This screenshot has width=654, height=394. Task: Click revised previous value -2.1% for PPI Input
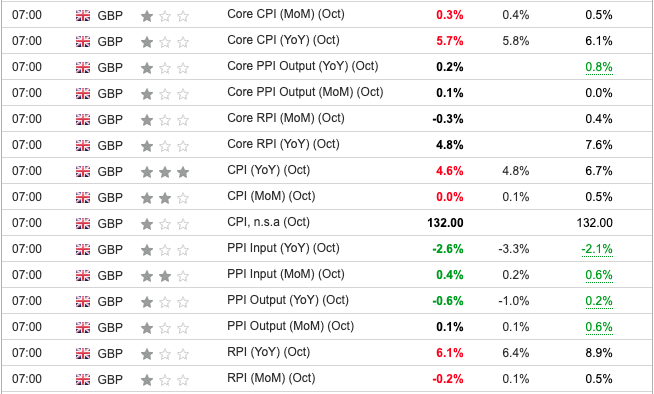(597, 249)
